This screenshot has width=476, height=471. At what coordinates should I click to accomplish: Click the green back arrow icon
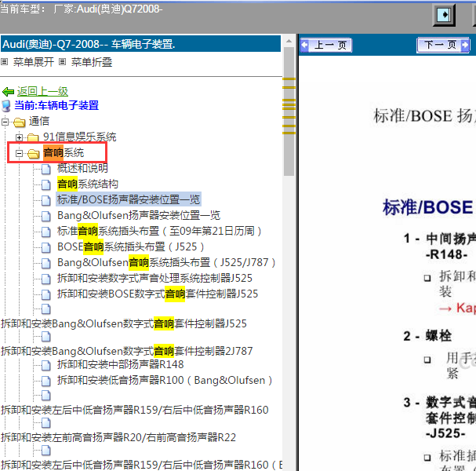coord(8,92)
